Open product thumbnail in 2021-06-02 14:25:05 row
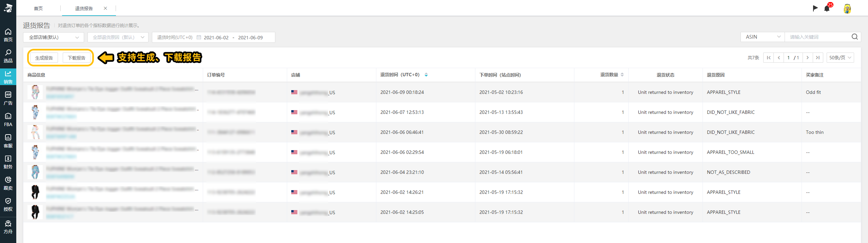The width and height of the screenshot is (868, 243). [35, 212]
